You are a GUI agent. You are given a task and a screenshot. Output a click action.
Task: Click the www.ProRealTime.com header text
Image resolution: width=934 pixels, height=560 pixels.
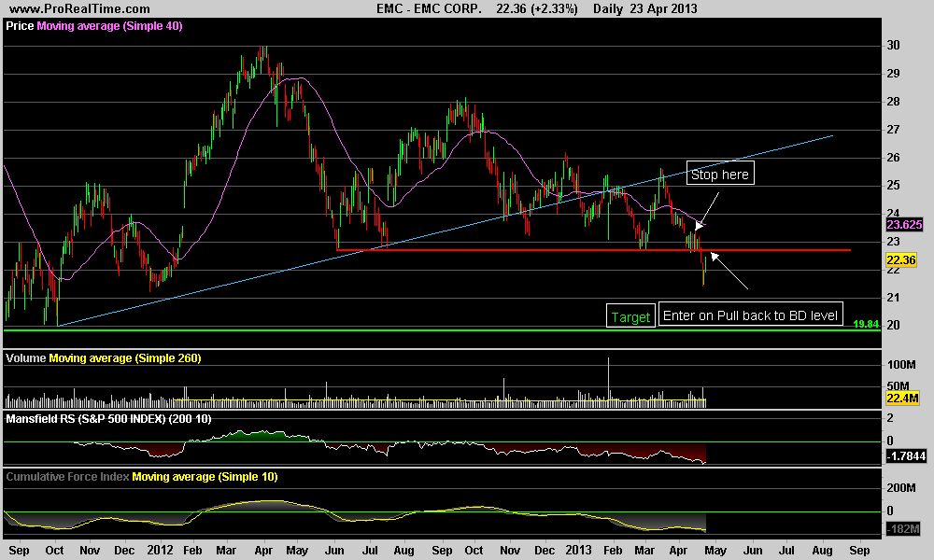click(x=79, y=9)
